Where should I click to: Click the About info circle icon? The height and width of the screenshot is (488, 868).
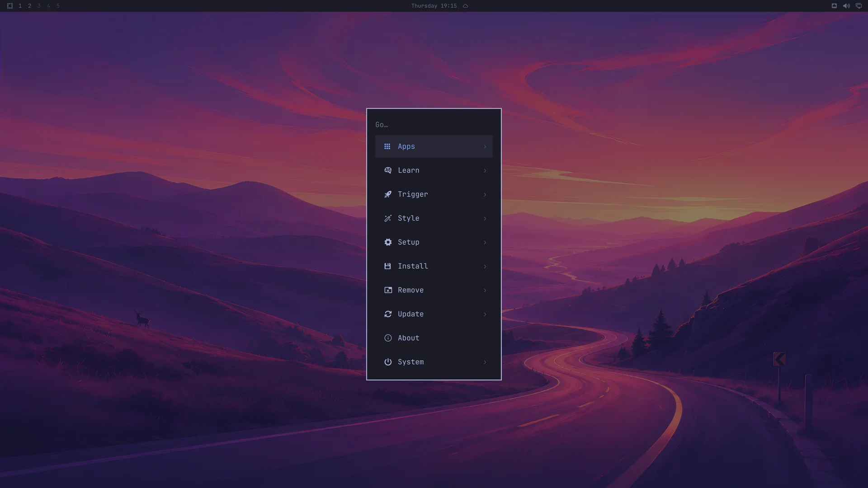pyautogui.click(x=388, y=338)
